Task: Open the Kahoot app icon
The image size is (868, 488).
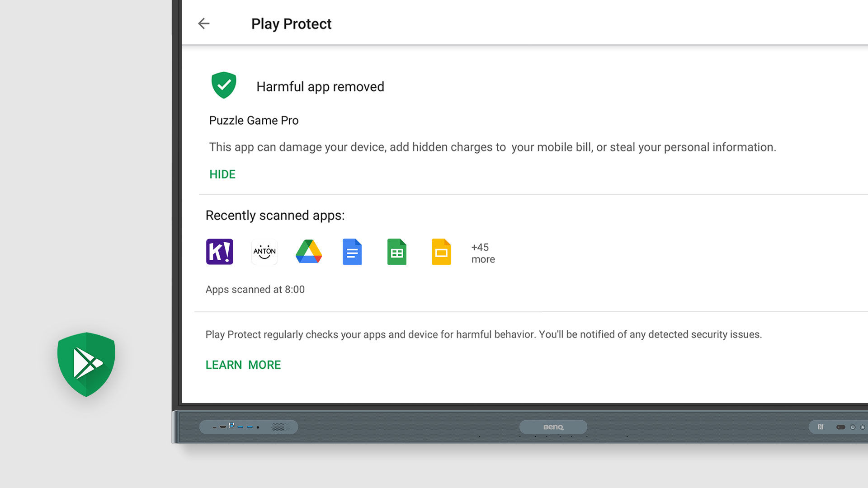Action: click(x=220, y=252)
